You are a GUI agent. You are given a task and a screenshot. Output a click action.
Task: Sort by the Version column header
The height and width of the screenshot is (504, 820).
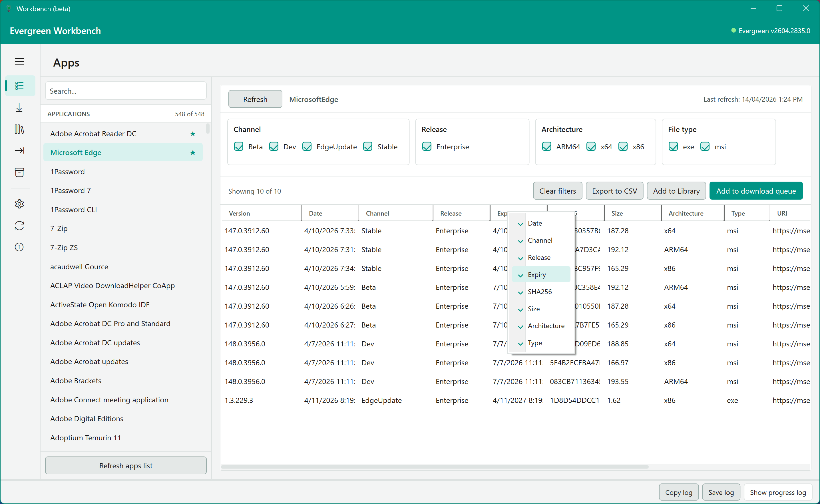click(x=262, y=213)
